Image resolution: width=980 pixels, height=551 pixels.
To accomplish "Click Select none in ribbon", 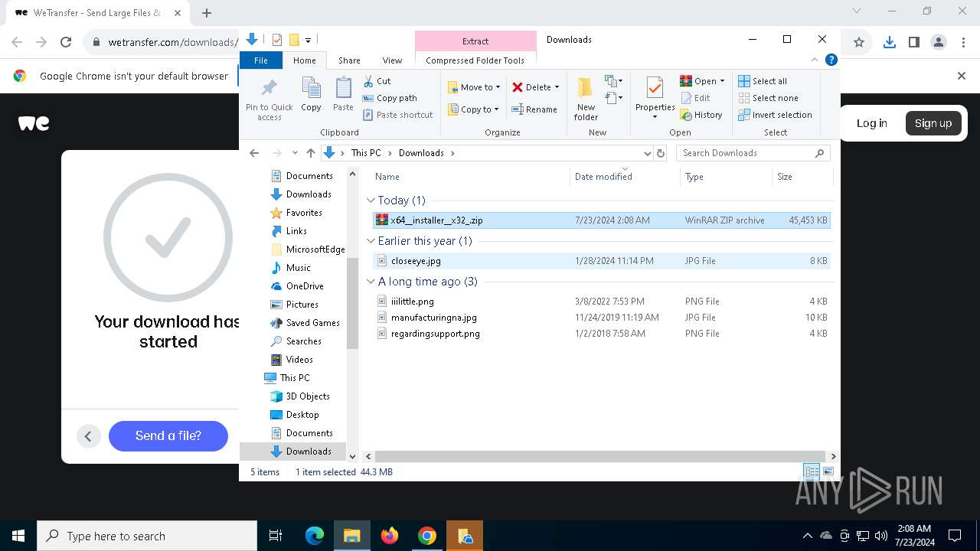I will 768,98.
